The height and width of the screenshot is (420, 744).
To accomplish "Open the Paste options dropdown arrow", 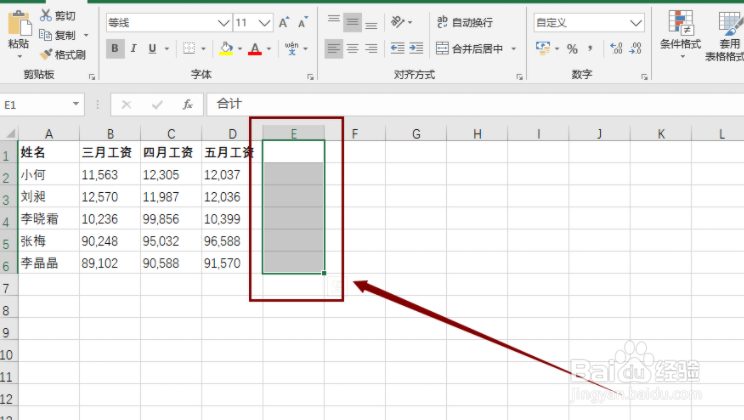I will coord(19,56).
